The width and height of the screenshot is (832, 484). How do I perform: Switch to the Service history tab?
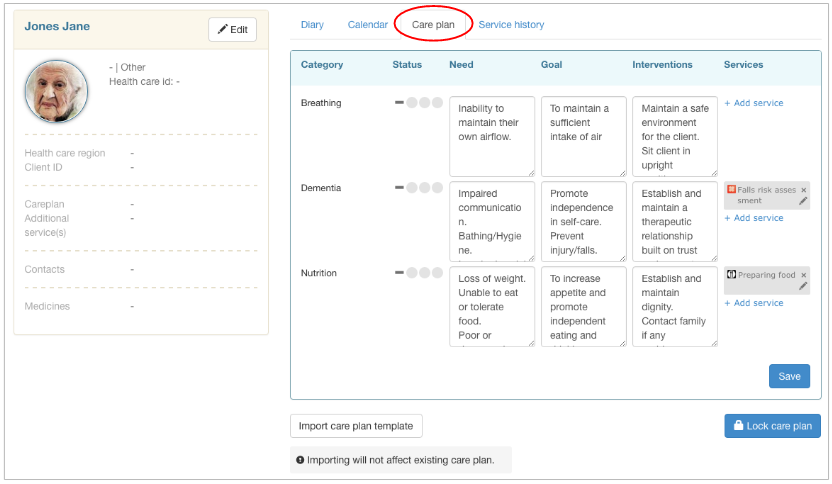coord(511,25)
